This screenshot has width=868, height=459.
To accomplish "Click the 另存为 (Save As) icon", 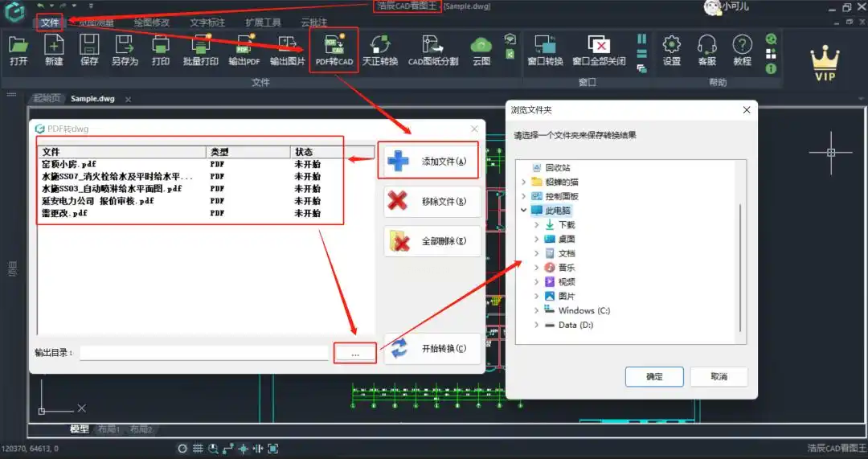I will tap(125, 50).
